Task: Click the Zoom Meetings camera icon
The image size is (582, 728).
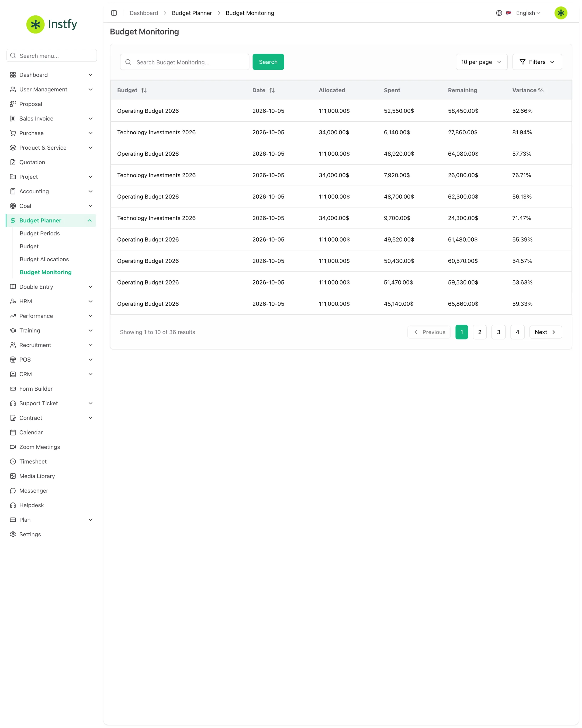Action: pyautogui.click(x=13, y=447)
